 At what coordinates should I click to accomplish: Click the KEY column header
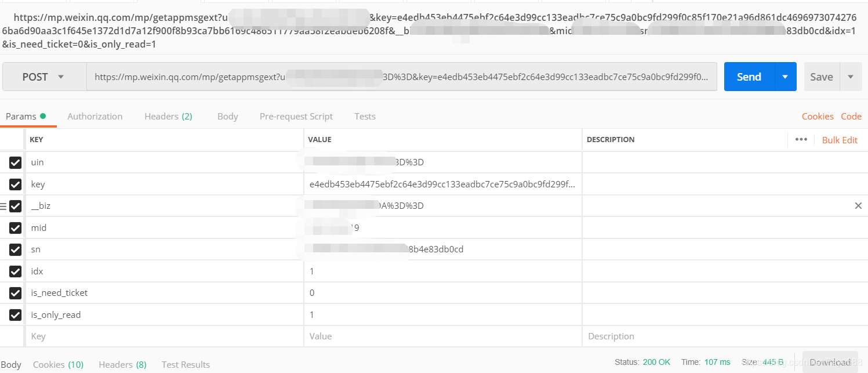pos(36,140)
